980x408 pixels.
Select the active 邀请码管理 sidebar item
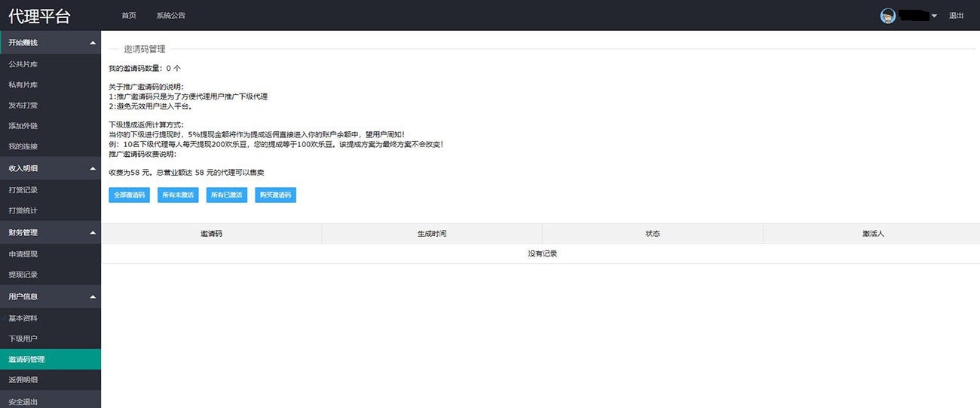(51, 359)
